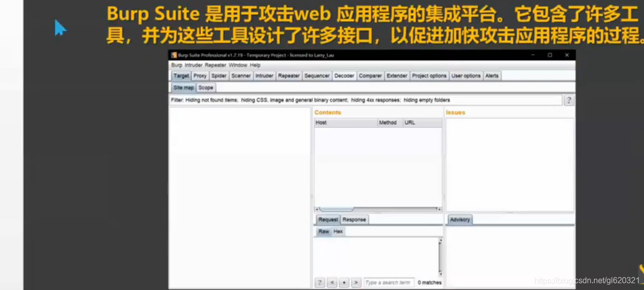Sort contents by URL column

click(x=422, y=122)
